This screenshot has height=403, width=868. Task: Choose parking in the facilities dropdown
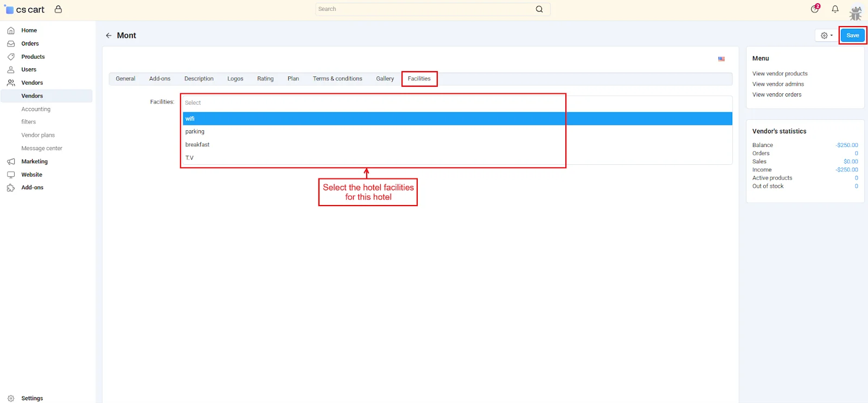(195, 132)
